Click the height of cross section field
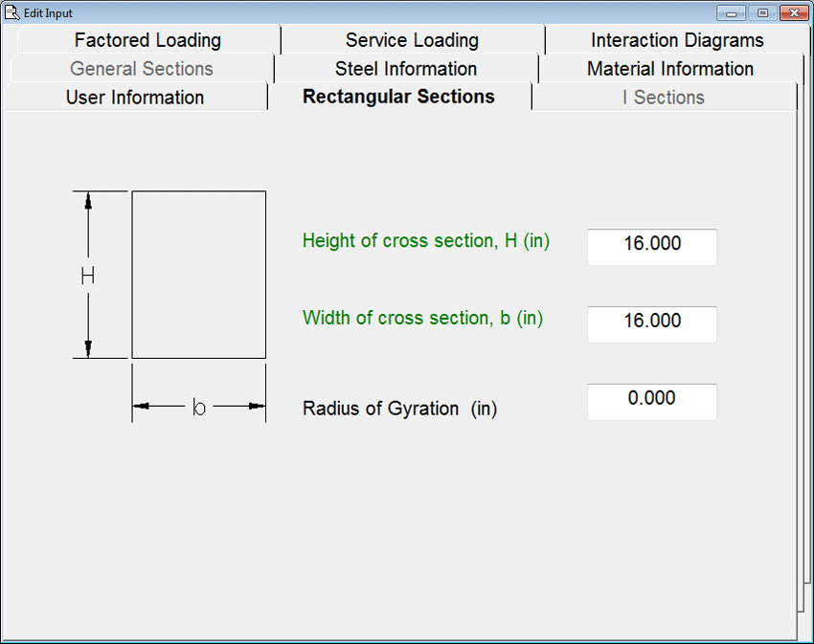 pos(652,244)
